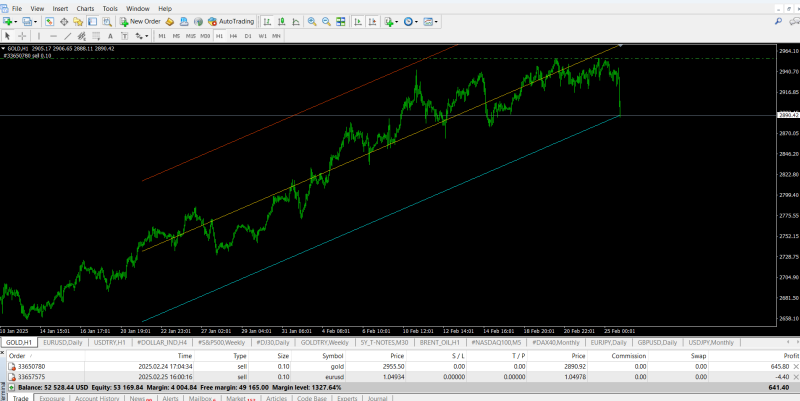Open the Templates icon
800x401 pixels.
428,21
